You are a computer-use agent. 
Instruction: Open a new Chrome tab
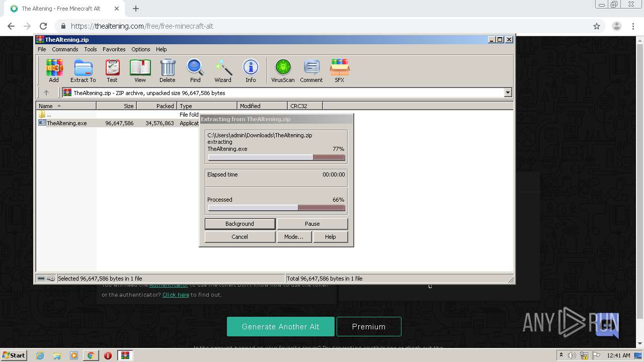coord(136,9)
